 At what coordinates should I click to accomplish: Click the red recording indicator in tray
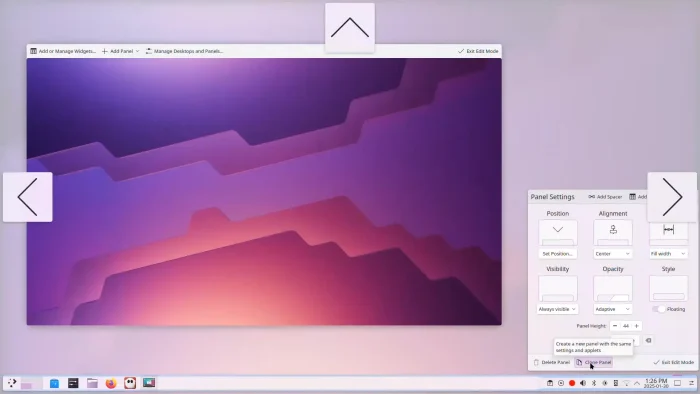click(572, 383)
